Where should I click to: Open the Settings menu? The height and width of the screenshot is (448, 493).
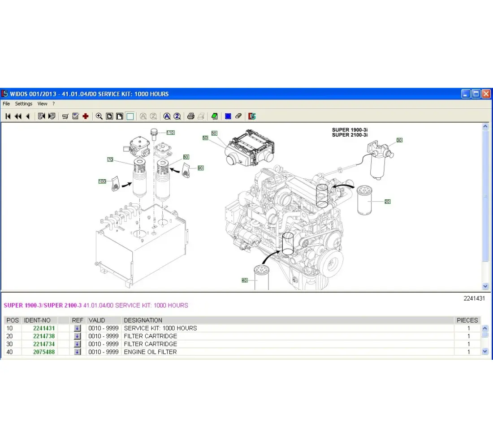click(x=24, y=104)
